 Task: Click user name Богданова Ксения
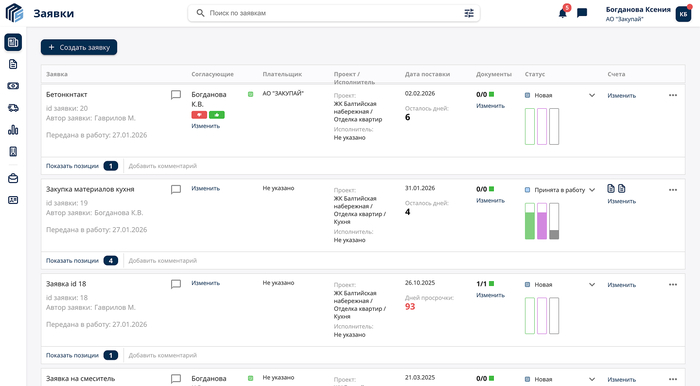[x=638, y=9]
